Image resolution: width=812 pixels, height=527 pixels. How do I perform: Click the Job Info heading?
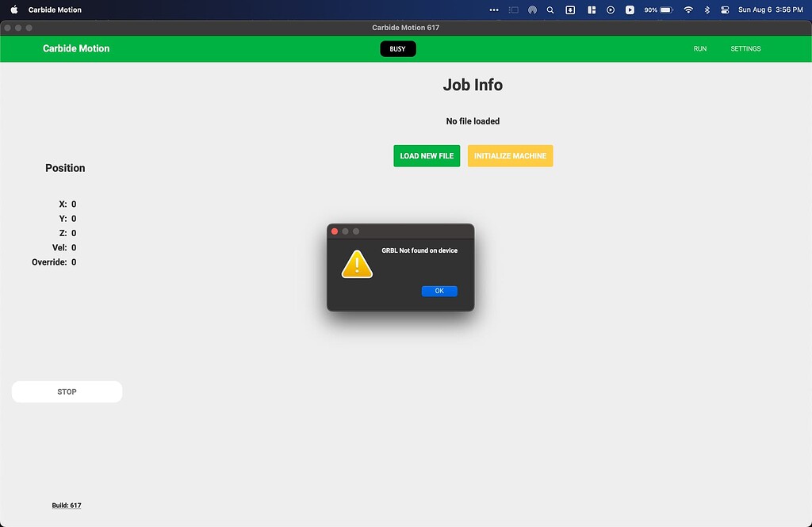473,85
